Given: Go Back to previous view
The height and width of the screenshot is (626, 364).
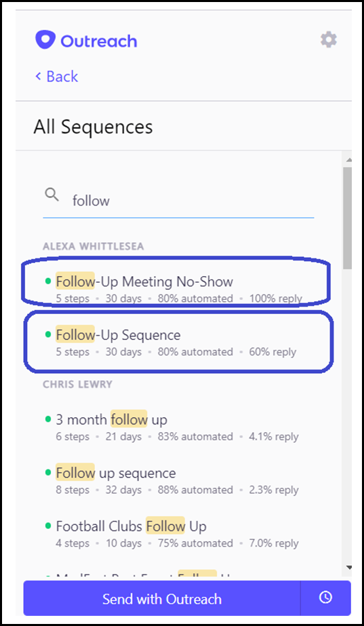Looking at the screenshot, I should click(57, 76).
